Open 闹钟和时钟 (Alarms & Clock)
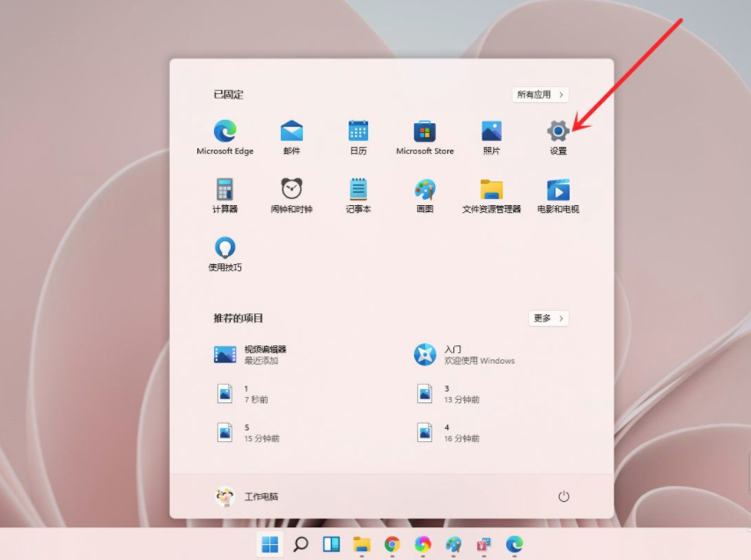 pos(291,191)
